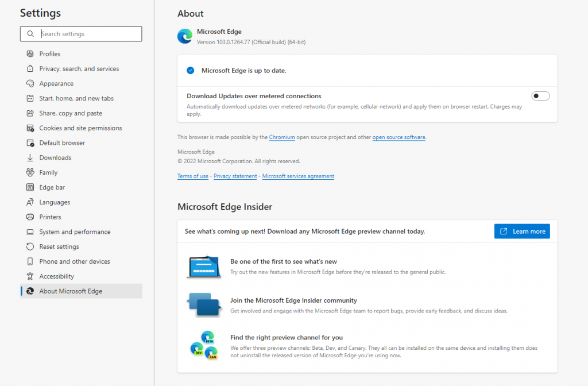Click 'Find the right preview channel' heading
Viewport: 588px width, 386px height.
click(x=287, y=338)
